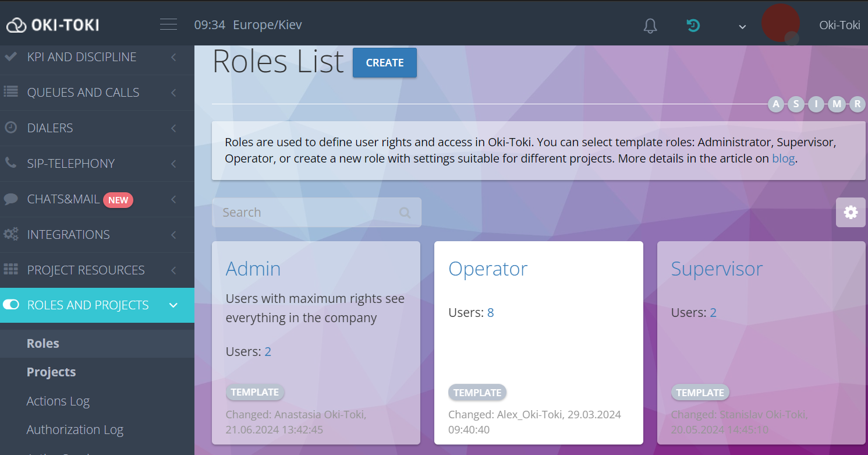Open the history clock icon
The image size is (868, 455).
(693, 25)
